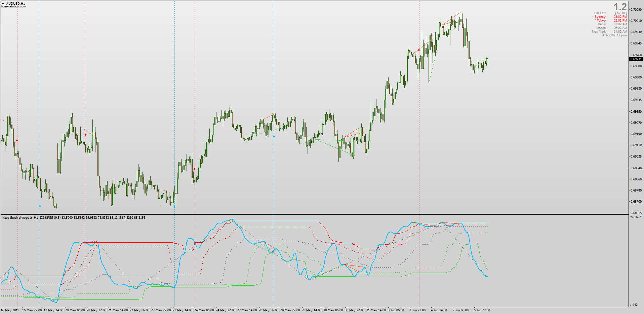This screenshot has height=314, width=644.
Task: Select the red diamond near 16 May 22:00
Action: pos(17,140)
